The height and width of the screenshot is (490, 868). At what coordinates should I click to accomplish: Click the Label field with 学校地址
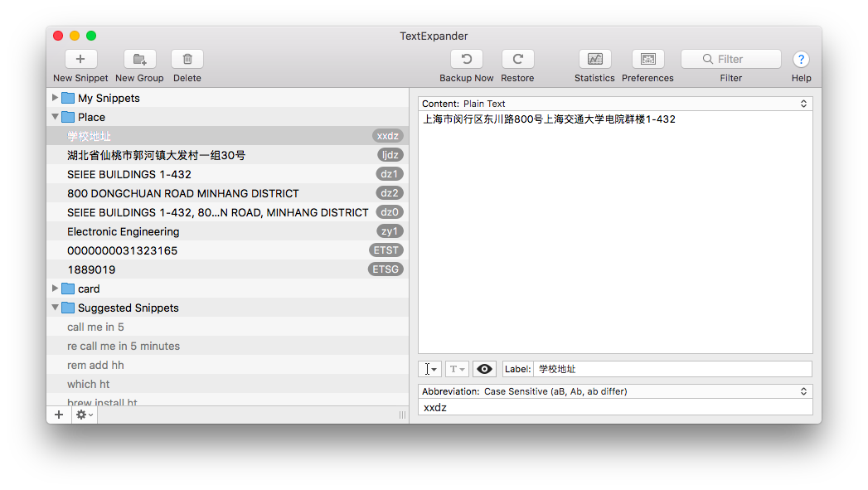[x=672, y=369]
